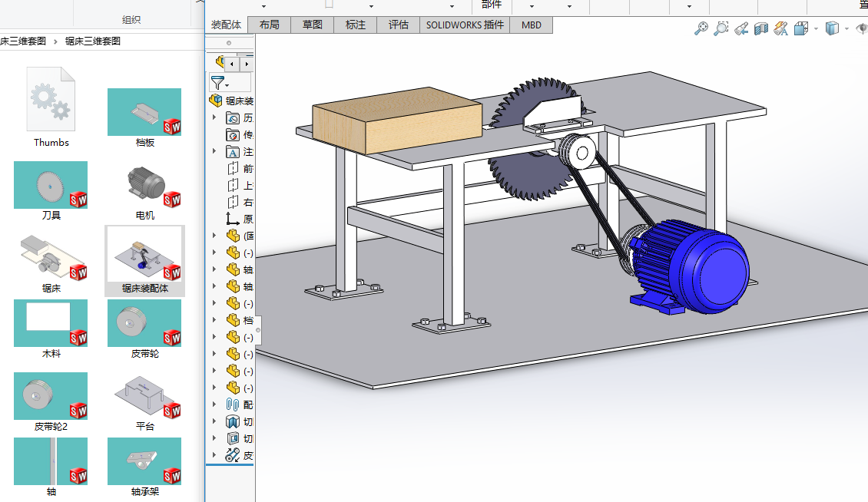Viewport: 868px width, 502px height.
Task: Switch to the 草图 tab
Action: coord(312,25)
